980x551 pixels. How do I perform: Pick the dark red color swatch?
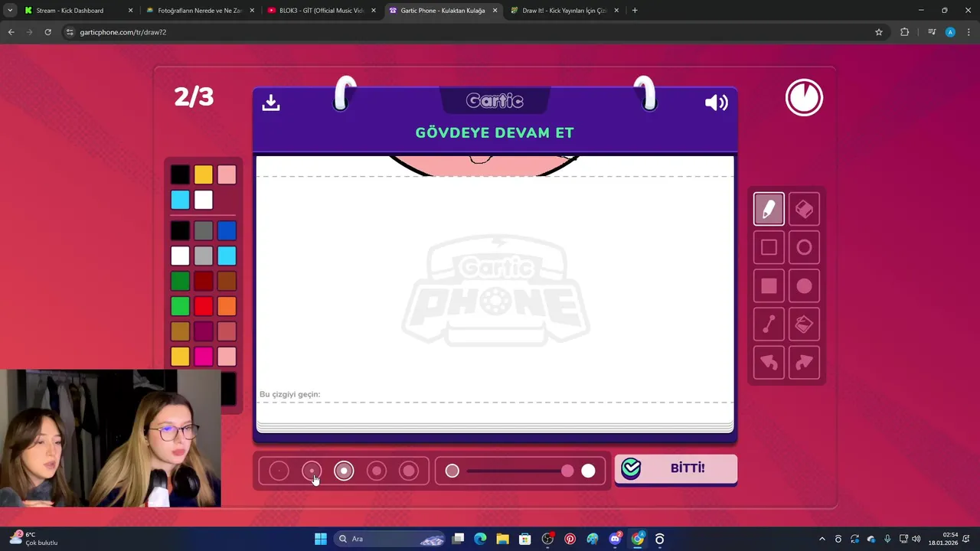pos(203,281)
